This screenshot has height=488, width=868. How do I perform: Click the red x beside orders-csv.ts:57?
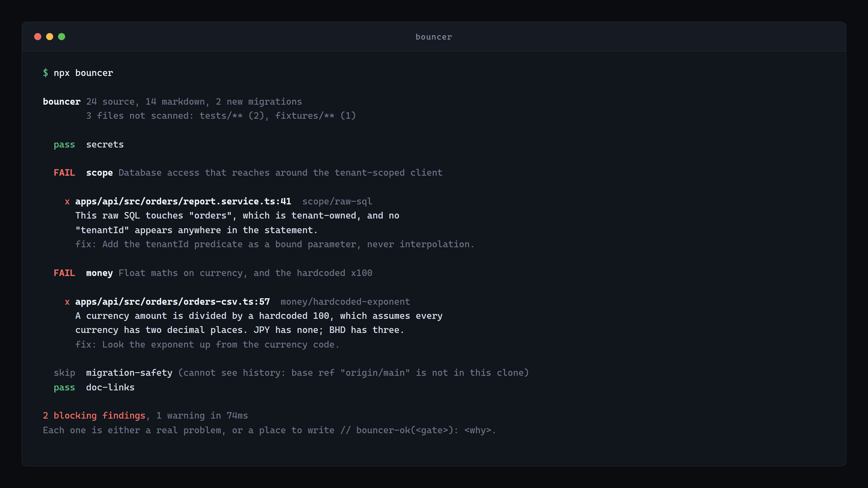pos(67,302)
